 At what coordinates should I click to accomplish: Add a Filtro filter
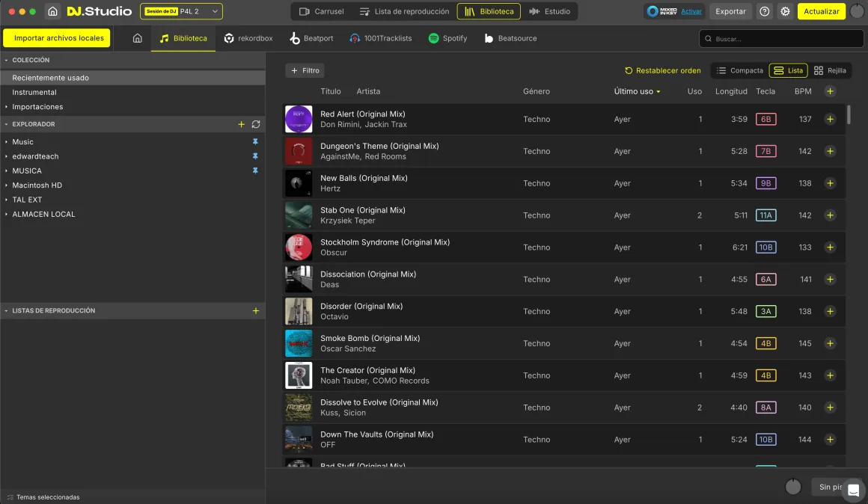click(x=305, y=70)
